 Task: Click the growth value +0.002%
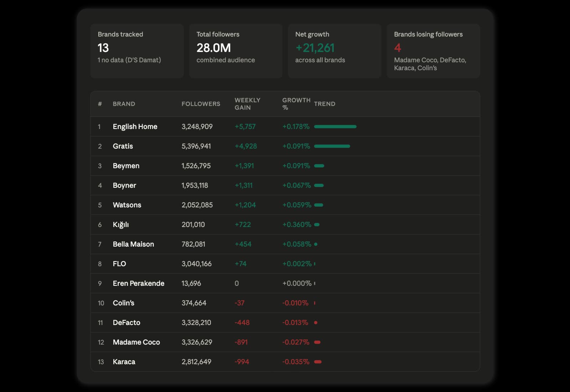[297, 264]
